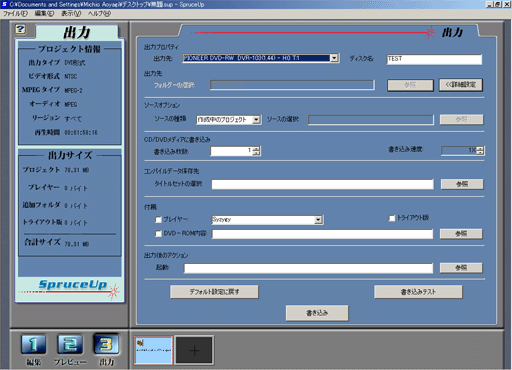Viewport: 512px width, 370px height.
Task: Select the step 3 出力 mode icon
Action: (x=106, y=344)
